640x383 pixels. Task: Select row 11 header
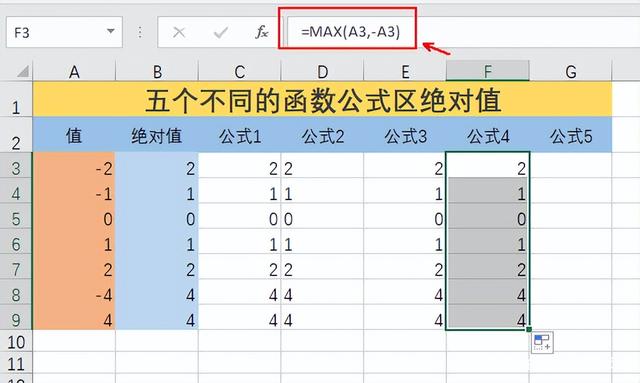(x=16, y=363)
